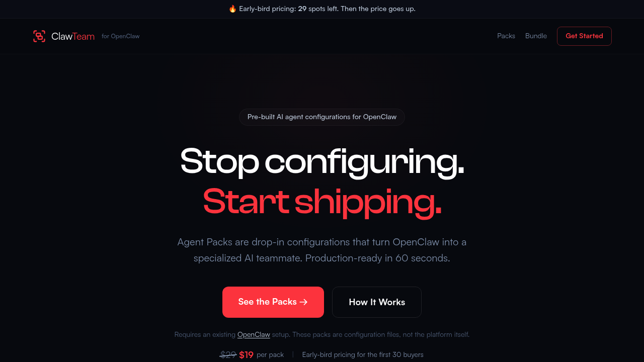
Task: Click the ClawTeam brand name text
Action: 73,36
